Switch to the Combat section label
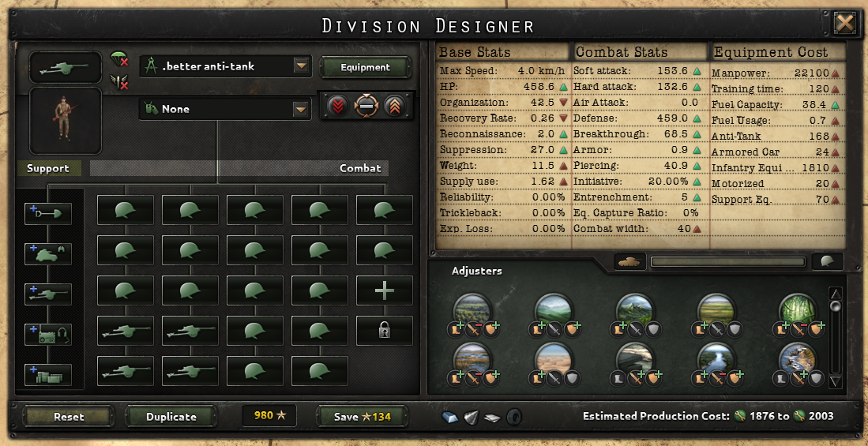 360,168
